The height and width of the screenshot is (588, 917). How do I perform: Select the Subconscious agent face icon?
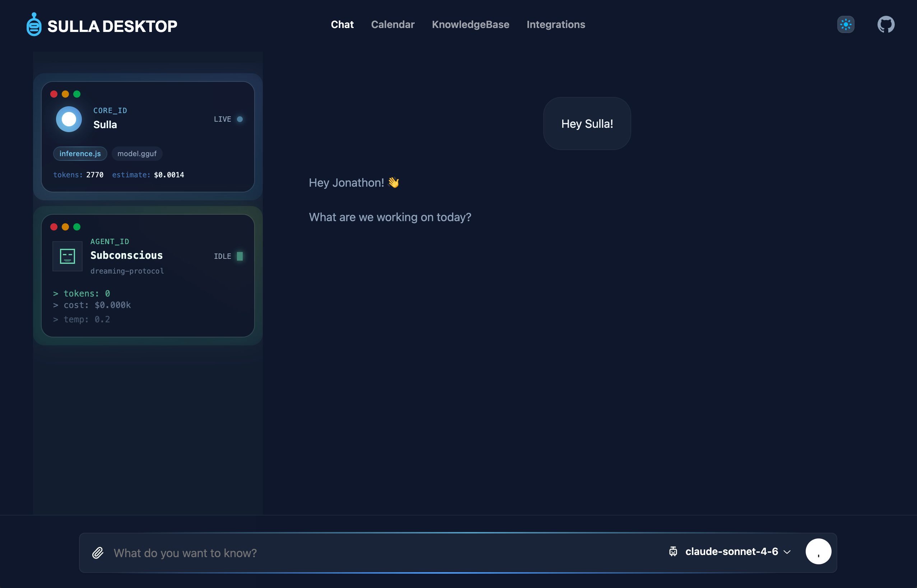click(67, 256)
